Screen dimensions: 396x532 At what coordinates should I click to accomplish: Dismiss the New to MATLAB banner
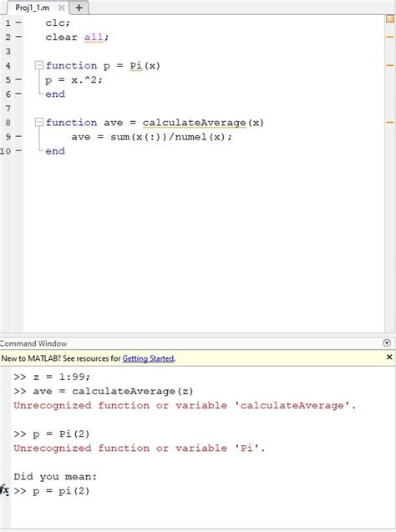tap(389, 357)
